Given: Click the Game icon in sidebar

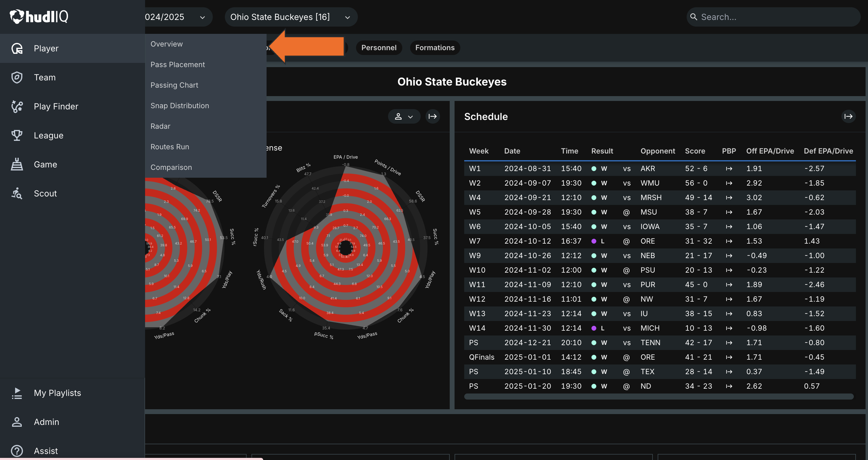Looking at the screenshot, I should tap(17, 164).
